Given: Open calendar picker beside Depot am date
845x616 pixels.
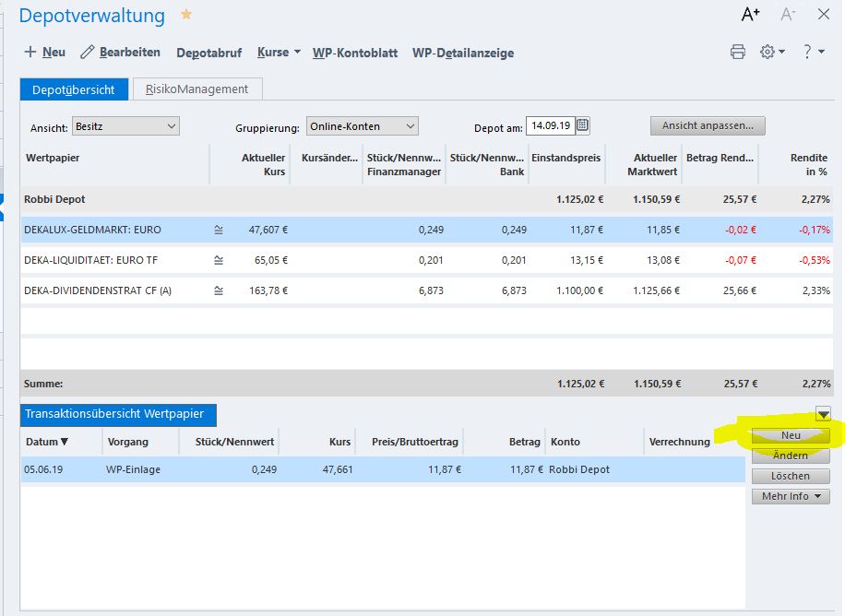Looking at the screenshot, I should click(x=582, y=125).
